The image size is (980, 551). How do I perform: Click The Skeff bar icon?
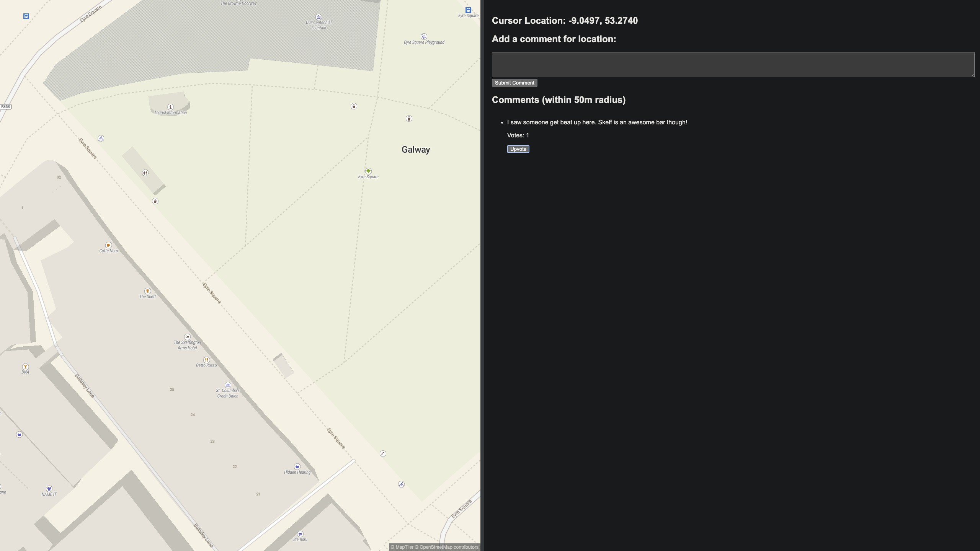pos(147,291)
